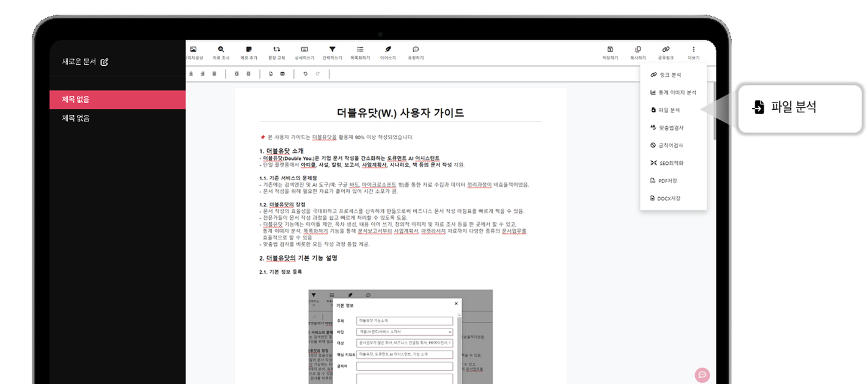The height and width of the screenshot is (384, 868).
Task: Click the title 더블유닷(W.) 사용자 가이드
Action: click(400, 113)
